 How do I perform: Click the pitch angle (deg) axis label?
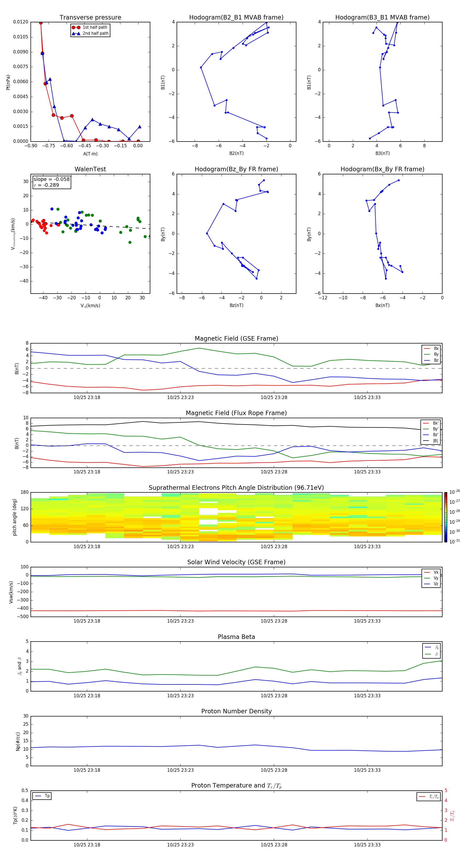point(14,517)
